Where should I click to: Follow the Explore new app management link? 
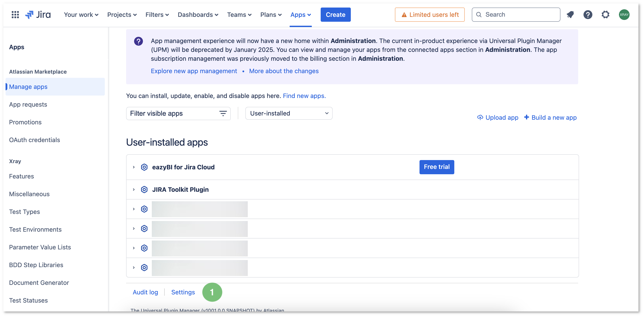194,71
